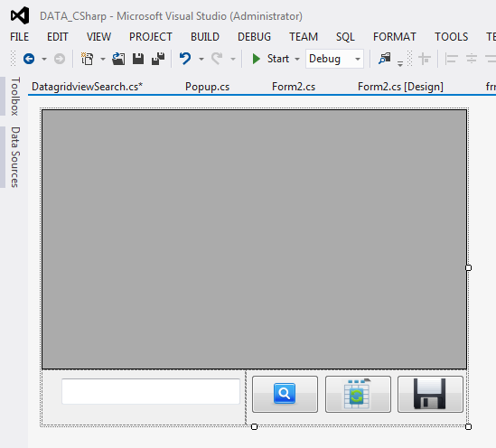Click the Find in Files binoculars icon
The width and height of the screenshot is (496, 448).
[x=385, y=59]
